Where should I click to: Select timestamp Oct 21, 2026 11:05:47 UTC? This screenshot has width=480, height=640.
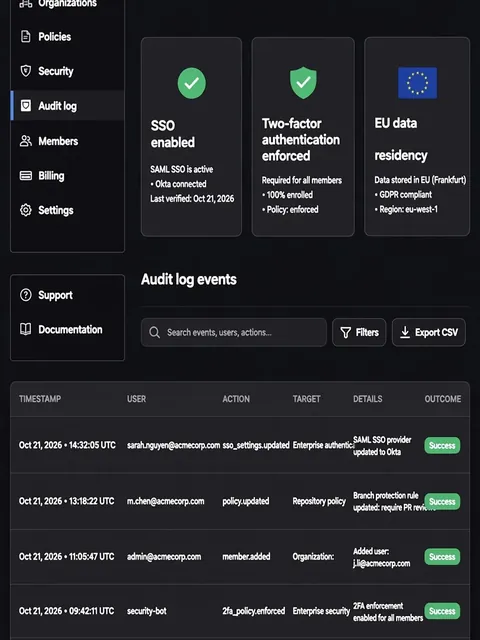pos(67,556)
